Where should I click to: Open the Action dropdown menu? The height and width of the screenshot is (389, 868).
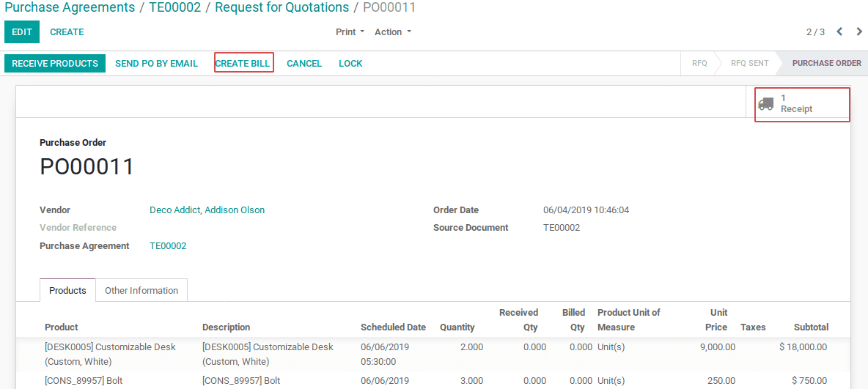point(393,32)
